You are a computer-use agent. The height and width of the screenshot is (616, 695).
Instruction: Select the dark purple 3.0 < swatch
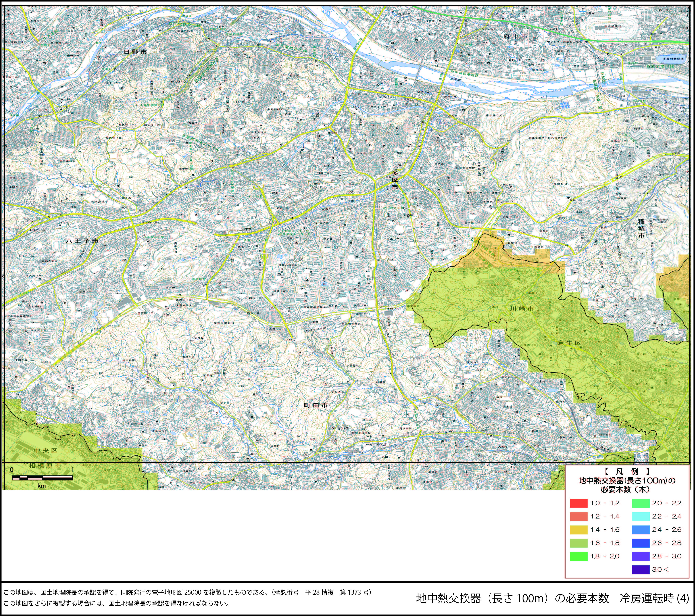click(641, 569)
